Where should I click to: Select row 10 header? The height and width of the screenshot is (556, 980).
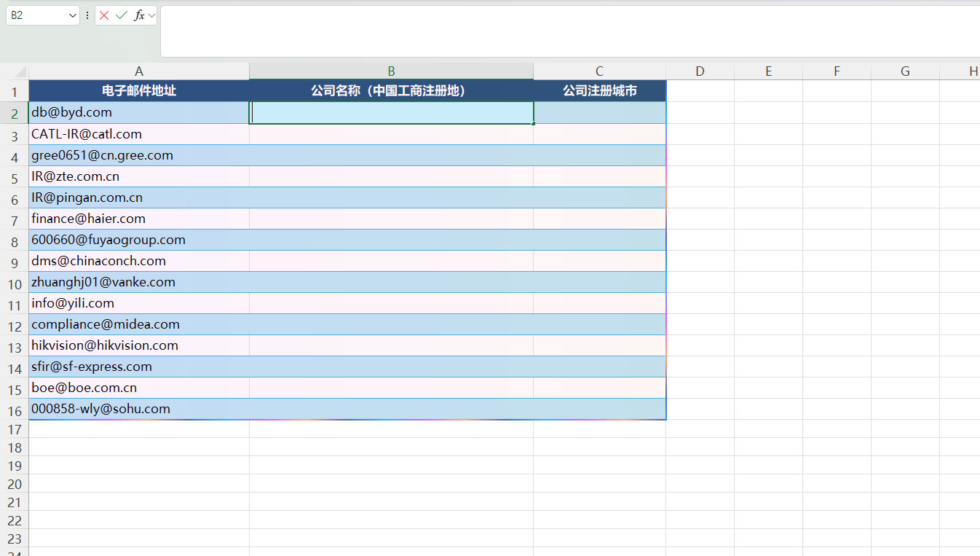click(x=14, y=282)
